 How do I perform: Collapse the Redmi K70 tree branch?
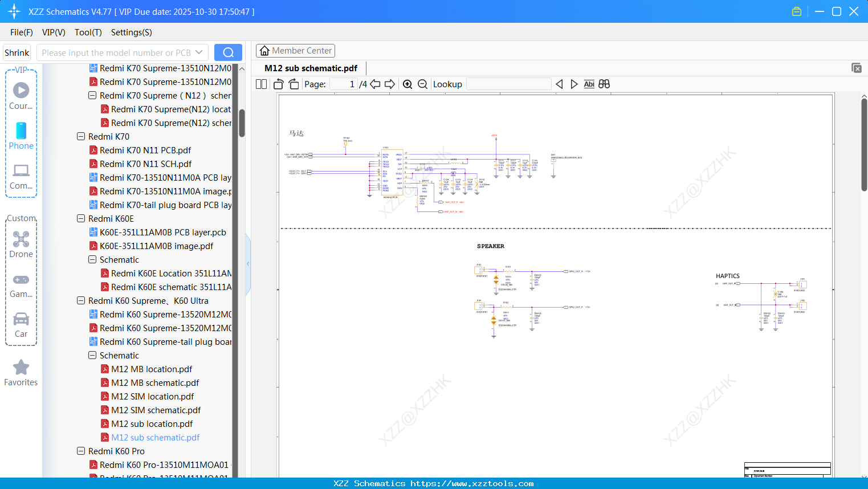click(x=80, y=136)
